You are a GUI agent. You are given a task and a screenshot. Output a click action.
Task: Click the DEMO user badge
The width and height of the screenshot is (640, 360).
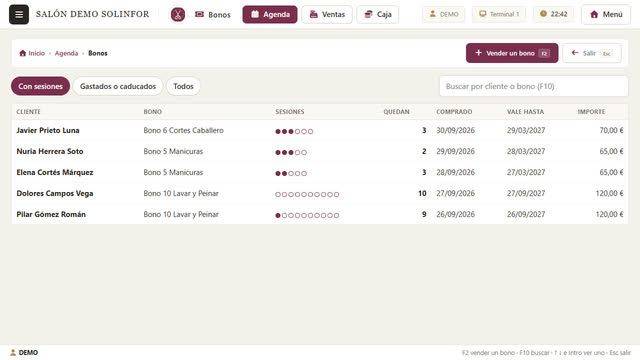(443, 14)
